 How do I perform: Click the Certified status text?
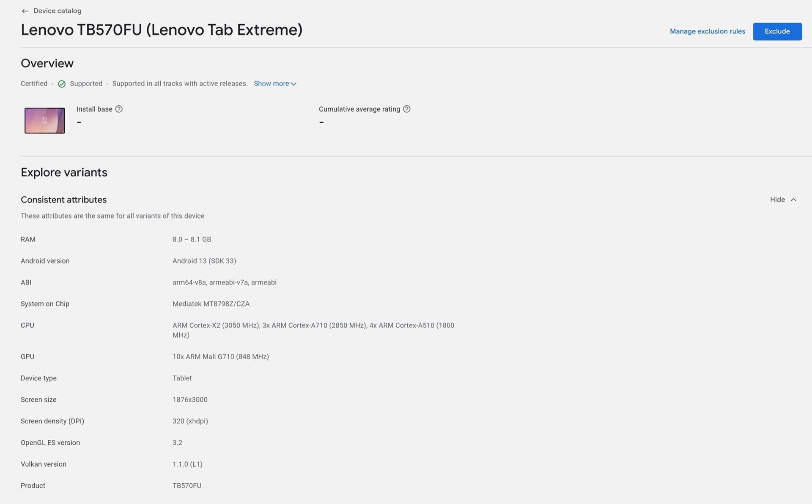(34, 84)
